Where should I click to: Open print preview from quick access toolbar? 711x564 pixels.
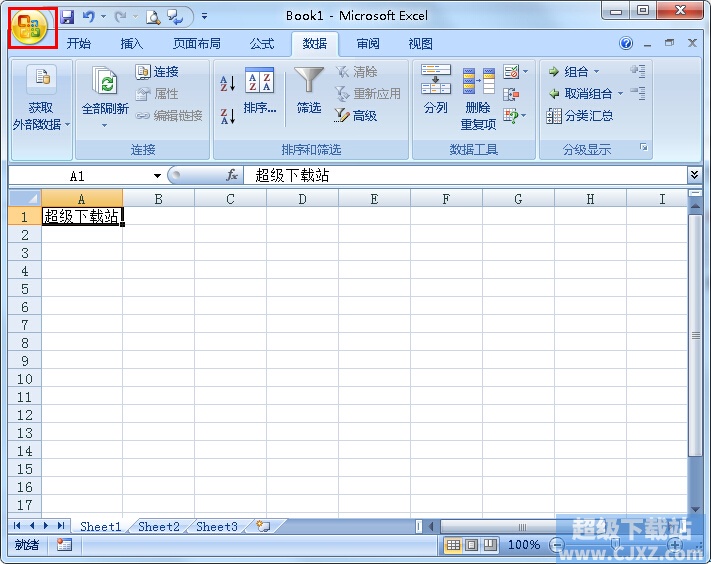(153, 17)
